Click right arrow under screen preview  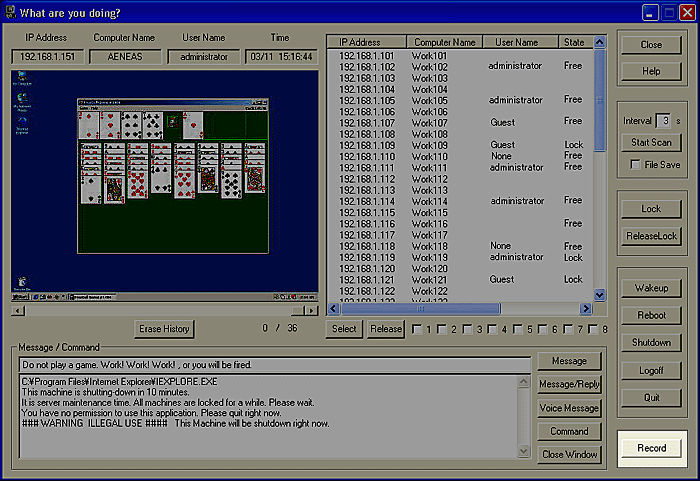pyautogui.click(x=312, y=310)
